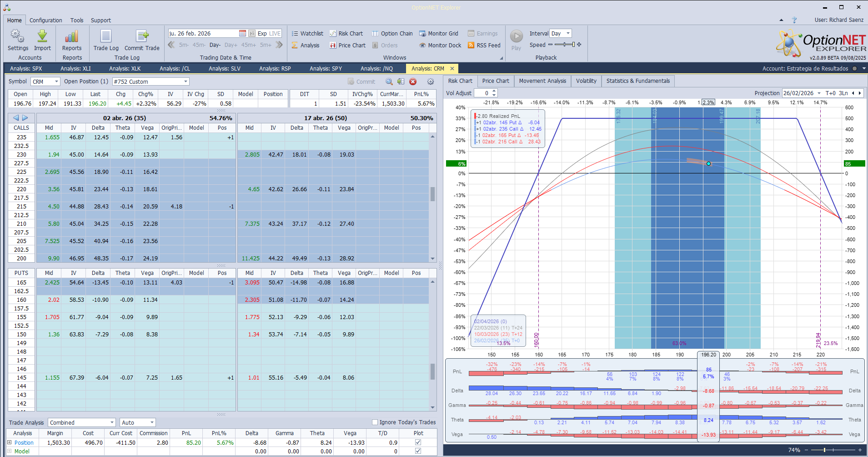This screenshot has height=457, width=868.
Task: Toggle the Plot checkbox for Position row
Action: (418, 442)
